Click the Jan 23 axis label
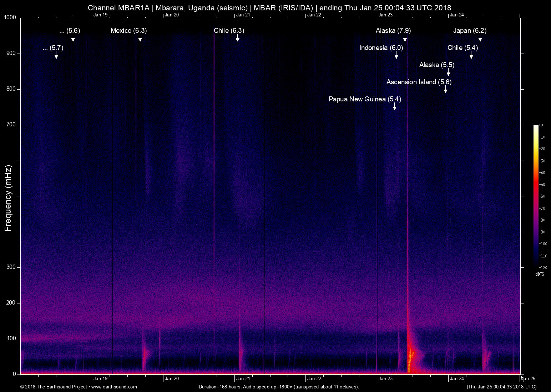The image size is (551, 392). click(x=386, y=378)
